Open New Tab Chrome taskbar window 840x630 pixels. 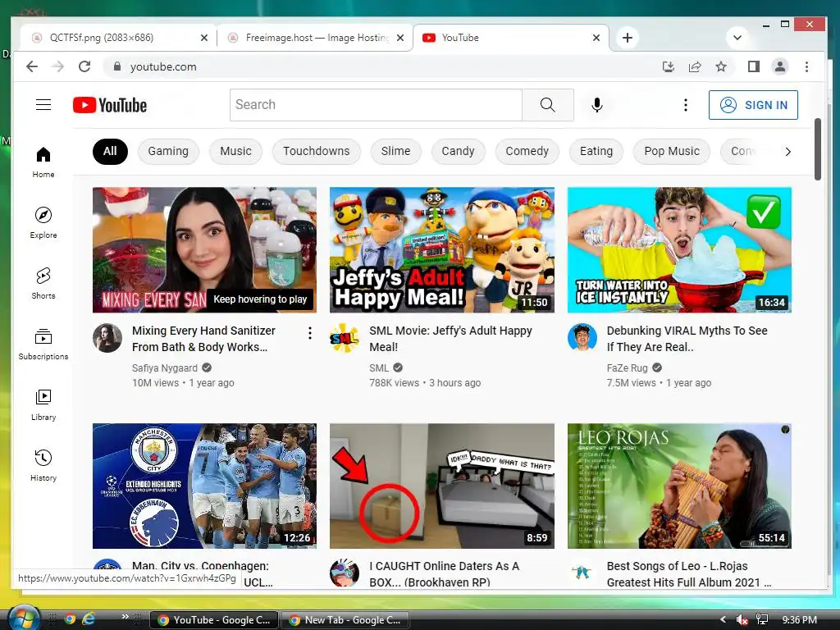point(345,620)
